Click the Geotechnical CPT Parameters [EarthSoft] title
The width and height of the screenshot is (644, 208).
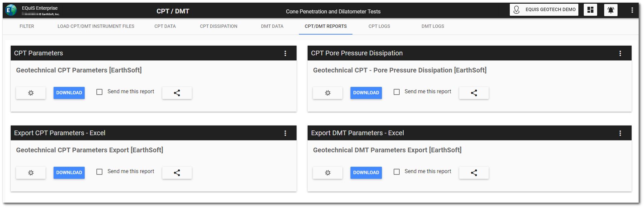[79, 70]
